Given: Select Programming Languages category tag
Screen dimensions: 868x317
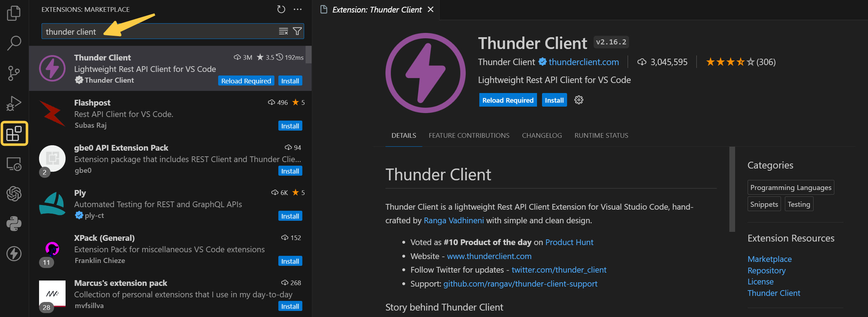Looking at the screenshot, I should tap(791, 187).
